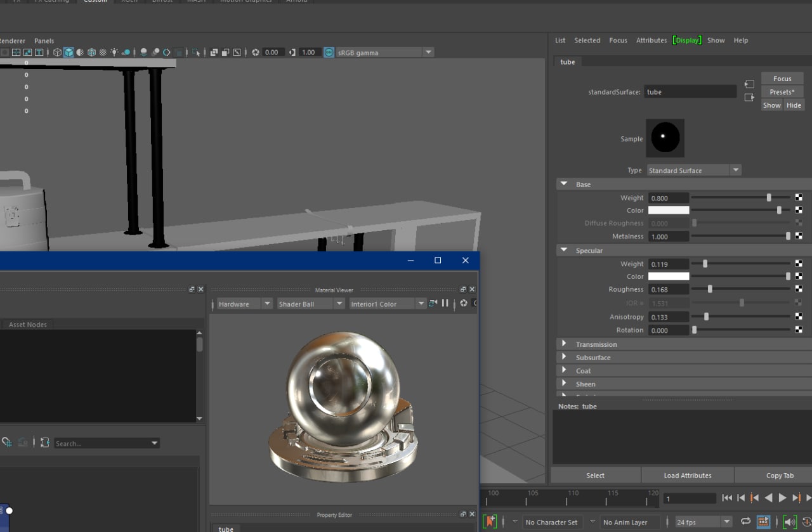
Task: Expand the Subsurface section
Action: (x=564, y=357)
